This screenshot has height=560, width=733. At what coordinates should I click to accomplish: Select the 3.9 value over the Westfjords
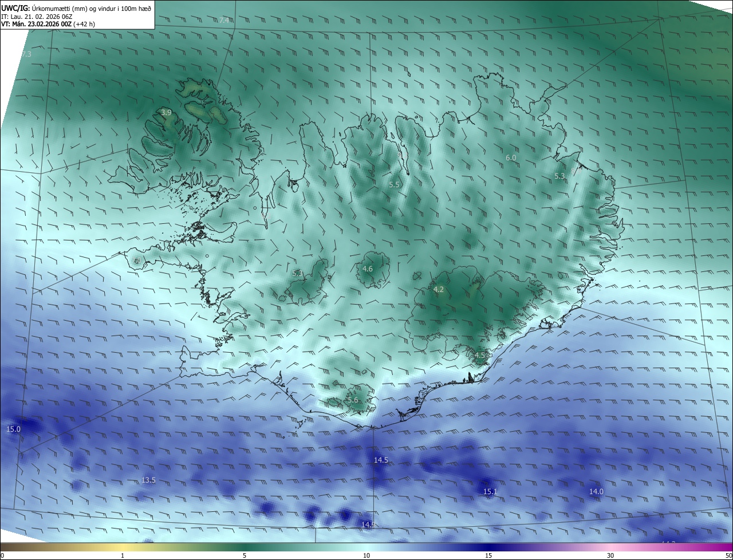tap(166, 113)
